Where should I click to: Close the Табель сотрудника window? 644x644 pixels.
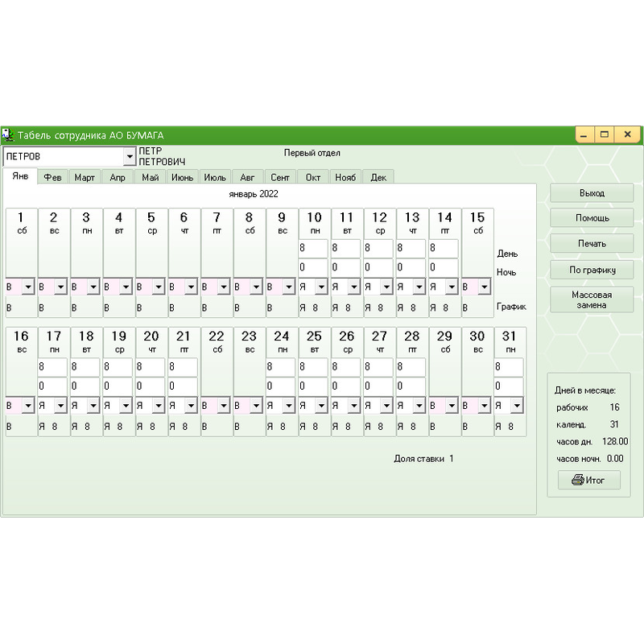[x=628, y=135]
